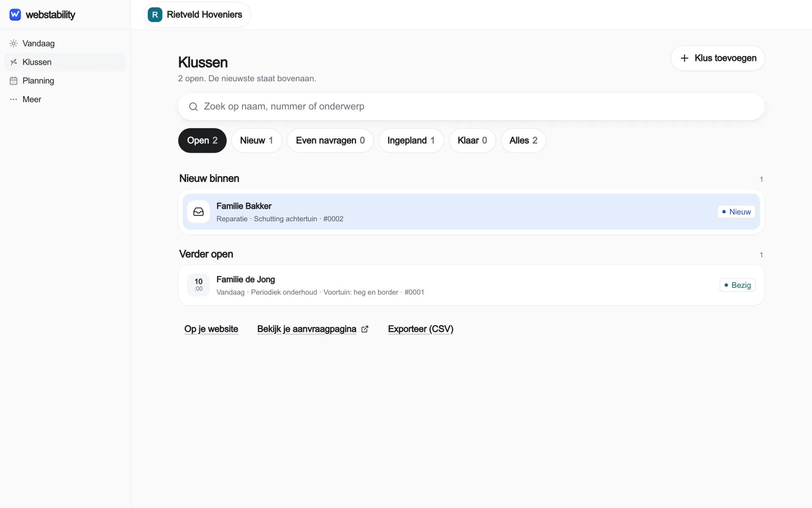Open the Familie de Jong job
This screenshot has height=508, width=812.
pyautogui.click(x=471, y=285)
